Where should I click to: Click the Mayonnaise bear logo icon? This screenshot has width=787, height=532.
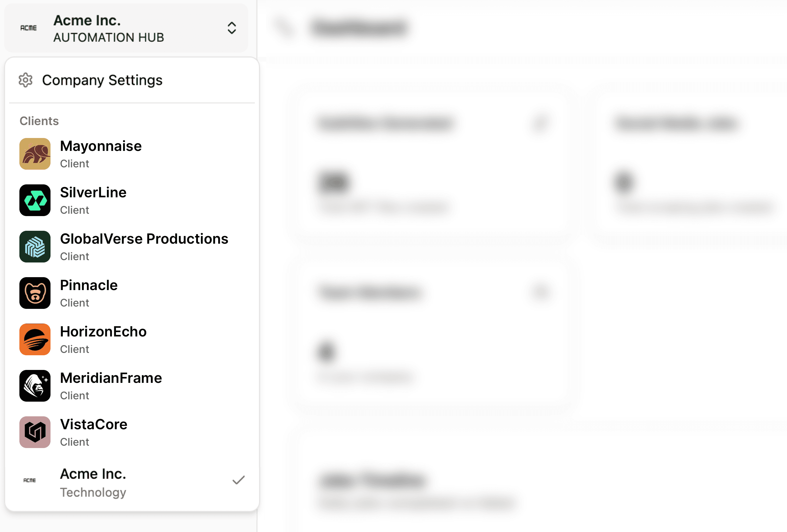[x=35, y=154]
